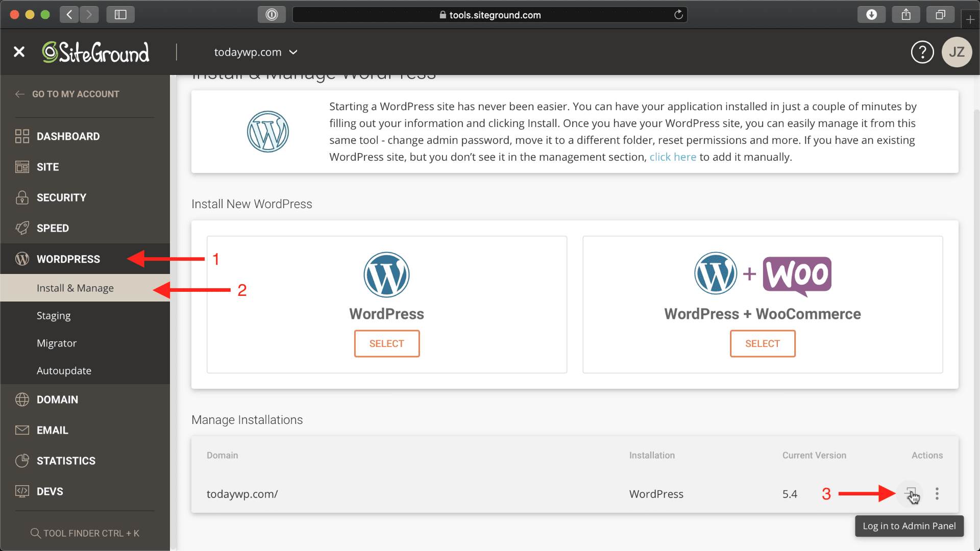Expand the Site sidebar section

point(85,167)
